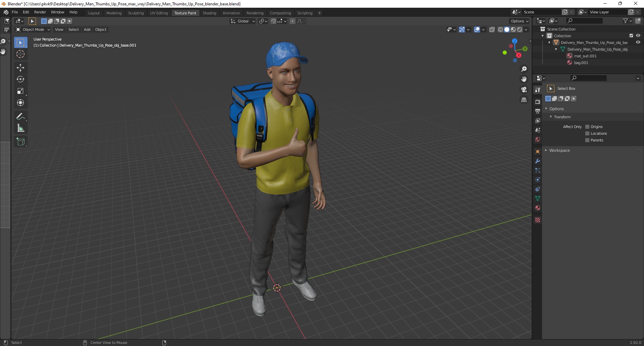Open the Render properties tab

coord(538,102)
